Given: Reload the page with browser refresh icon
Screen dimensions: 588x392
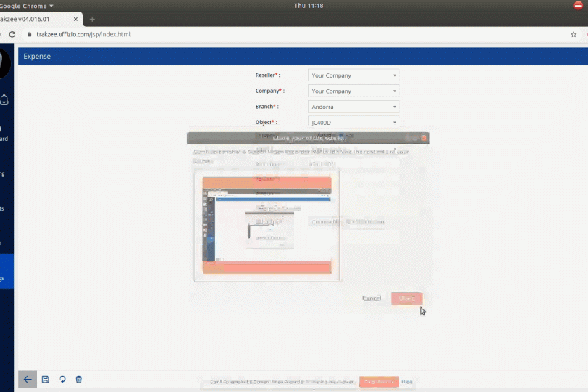Looking at the screenshot, I should (x=12, y=34).
